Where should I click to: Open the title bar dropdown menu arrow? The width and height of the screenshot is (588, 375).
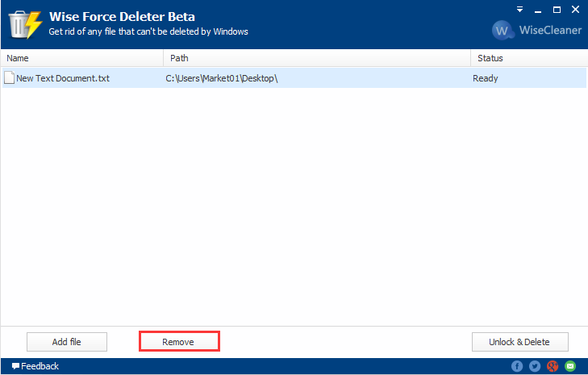(519, 10)
